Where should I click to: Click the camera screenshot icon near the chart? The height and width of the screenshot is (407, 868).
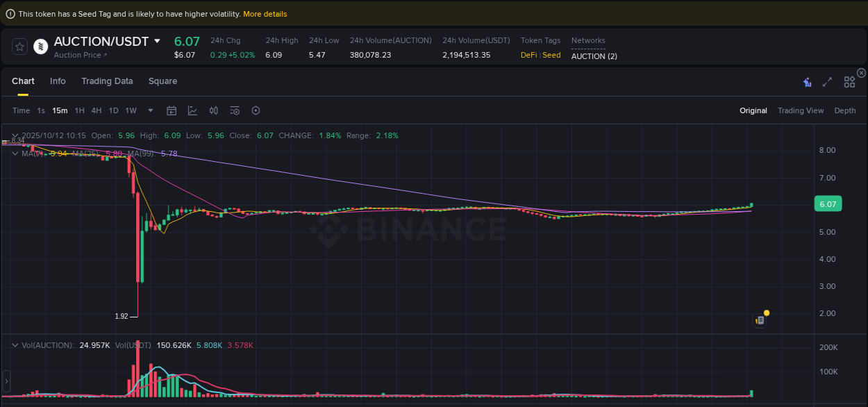pyautogui.click(x=759, y=319)
